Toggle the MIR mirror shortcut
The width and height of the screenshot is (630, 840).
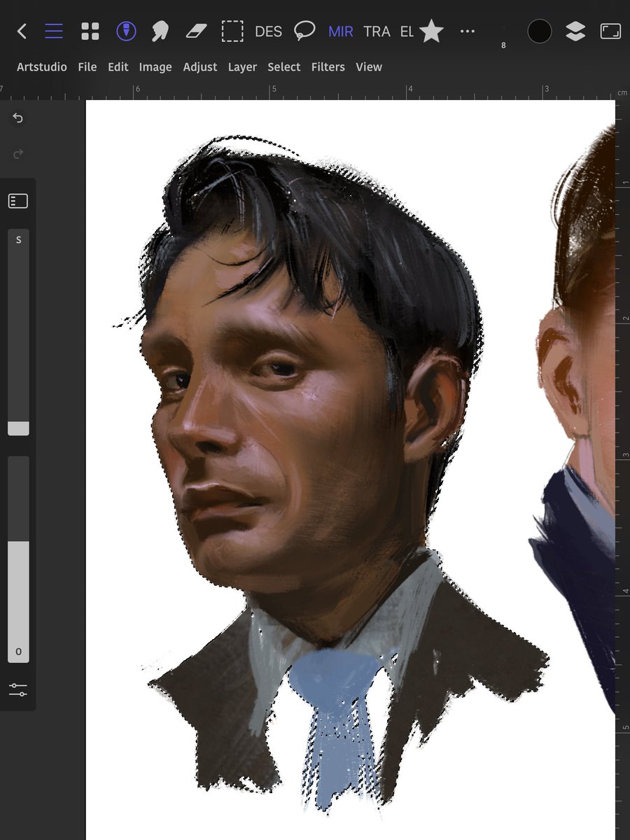coord(341,31)
